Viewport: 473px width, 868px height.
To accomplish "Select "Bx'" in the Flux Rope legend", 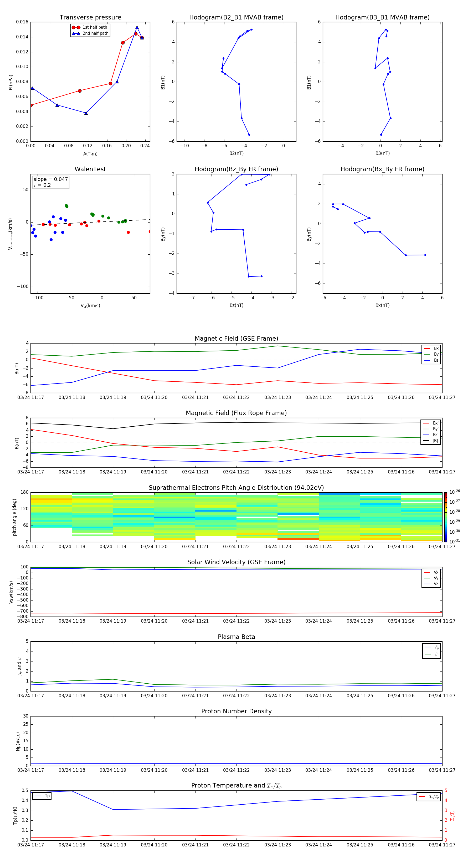I will (431, 423).
